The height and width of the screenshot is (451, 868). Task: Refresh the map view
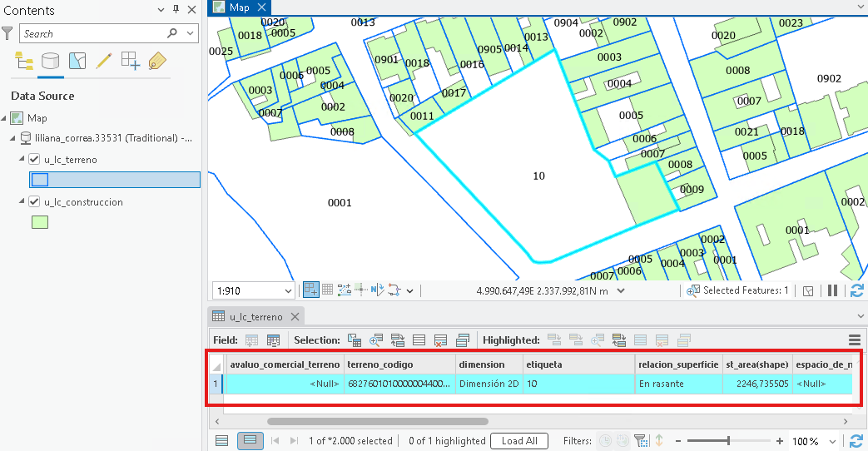click(857, 290)
